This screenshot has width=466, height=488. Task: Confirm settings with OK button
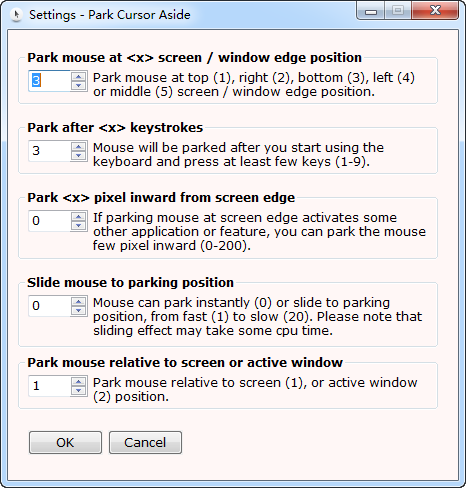pyautogui.click(x=65, y=443)
